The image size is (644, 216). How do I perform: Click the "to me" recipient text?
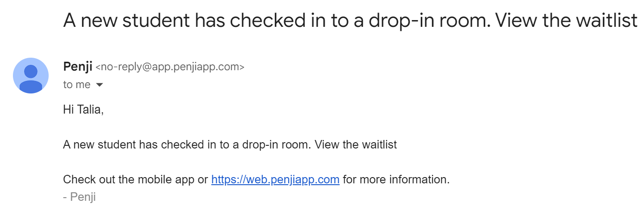pyautogui.click(x=77, y=85)
